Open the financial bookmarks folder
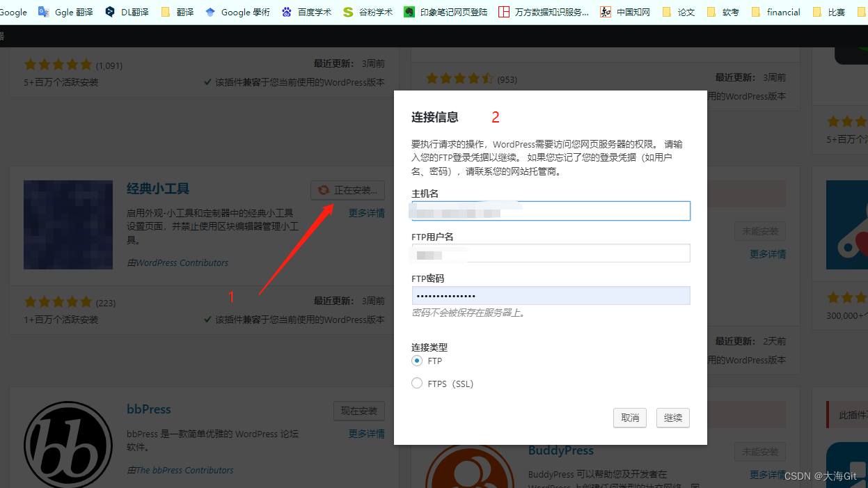Image resolution: width=868 pixels, height=488 pixels. point(775,12)
